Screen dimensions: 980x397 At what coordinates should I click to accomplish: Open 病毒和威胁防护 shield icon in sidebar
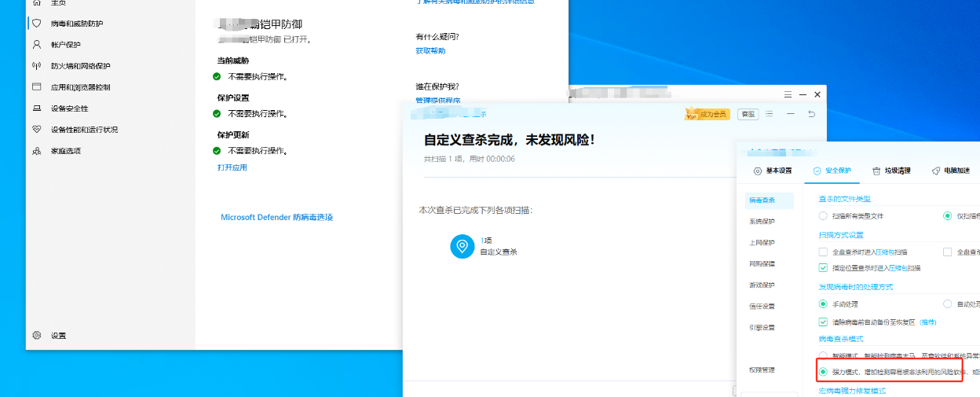[x=36, y=24]
